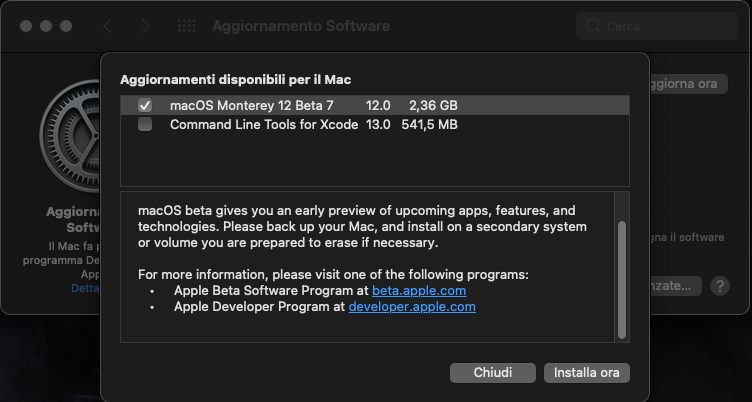Click the Aggiorna ora button behind the dialog
Viewport: 752px width, 402px height.
tap(689, 84)
